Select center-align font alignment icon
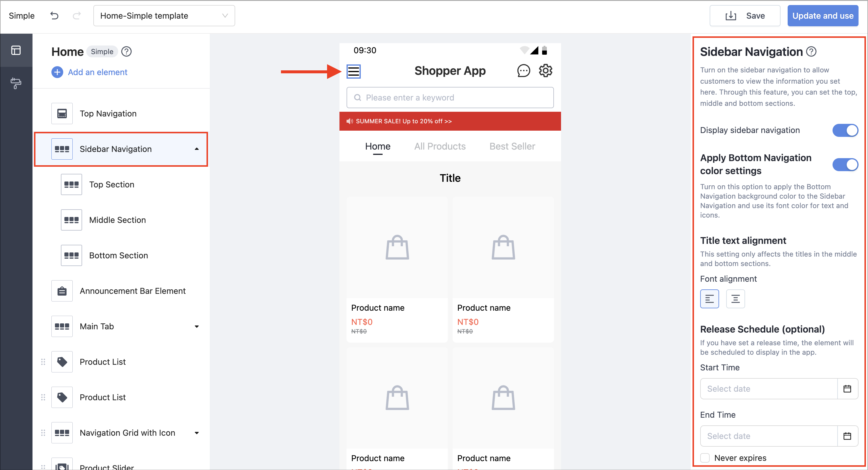 pyautogui.click(x=735, y=299)
